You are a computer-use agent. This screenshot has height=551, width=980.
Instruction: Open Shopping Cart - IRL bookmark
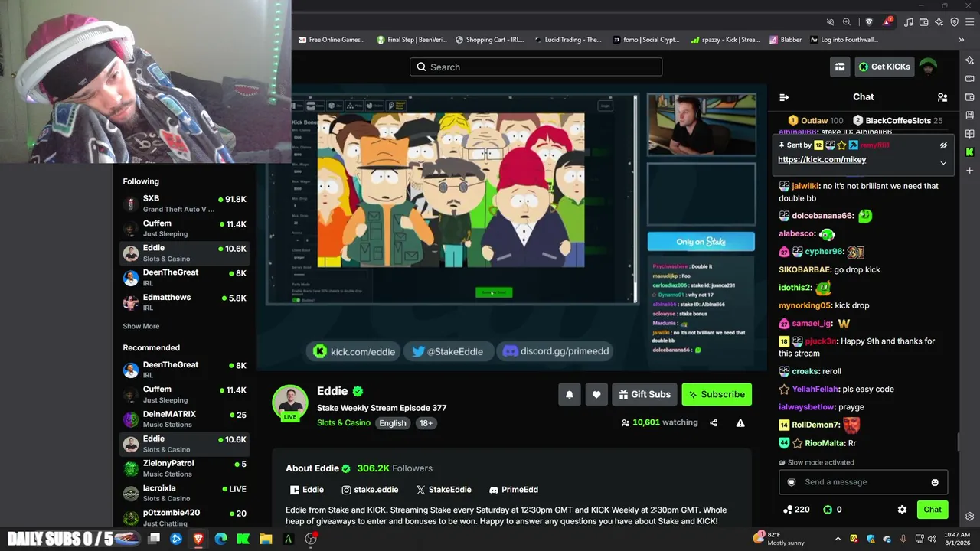(x=489, y=40)
